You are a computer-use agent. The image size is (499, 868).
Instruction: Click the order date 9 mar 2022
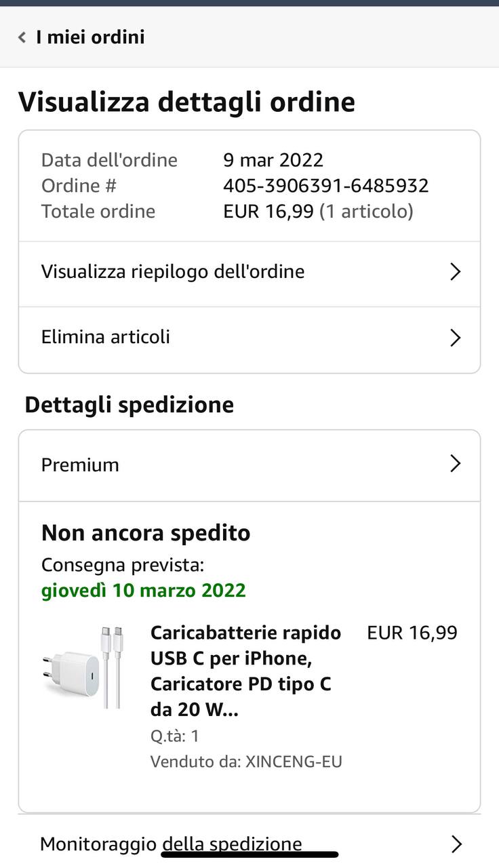273,160
